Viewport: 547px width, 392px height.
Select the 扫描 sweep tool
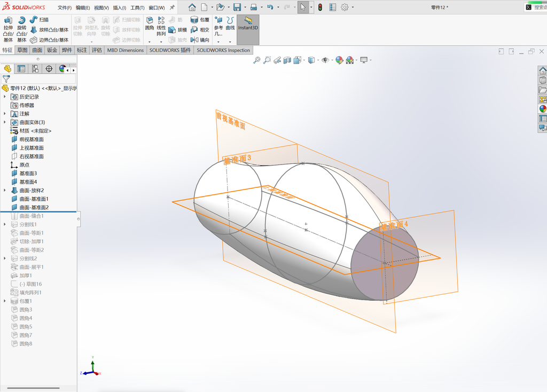[x=39, y=20]
